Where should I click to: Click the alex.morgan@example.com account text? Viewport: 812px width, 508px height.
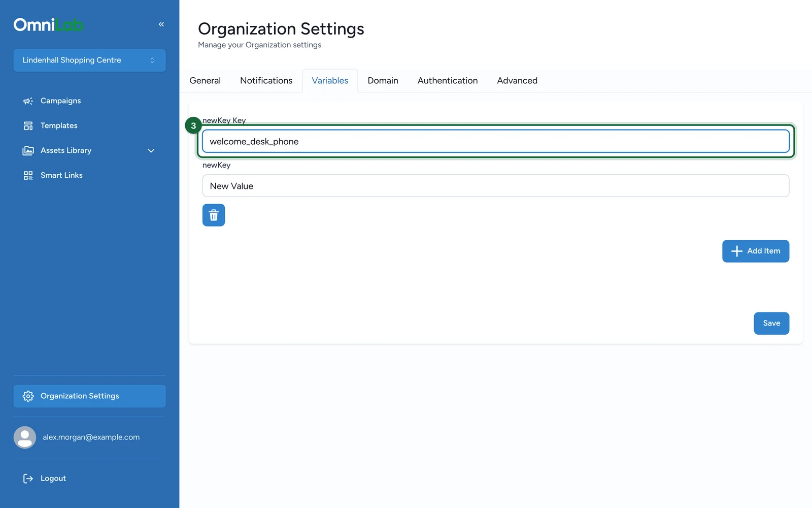[91, 437]
